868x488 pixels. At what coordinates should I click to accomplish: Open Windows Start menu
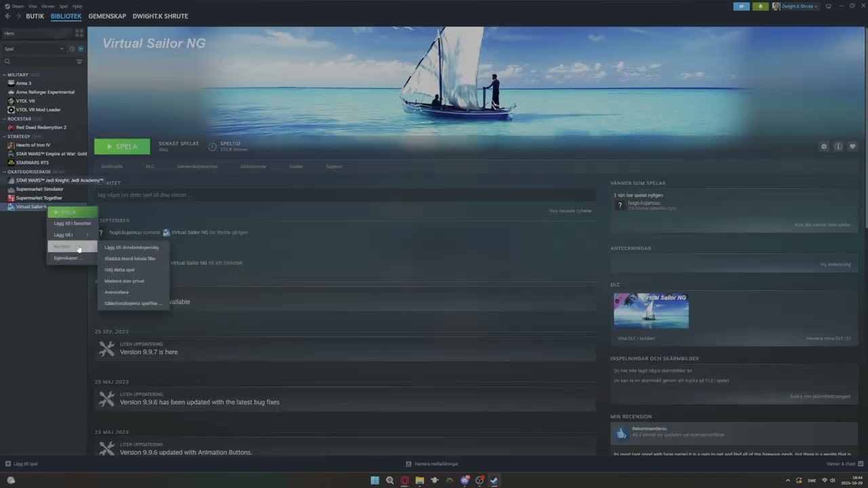375,481
